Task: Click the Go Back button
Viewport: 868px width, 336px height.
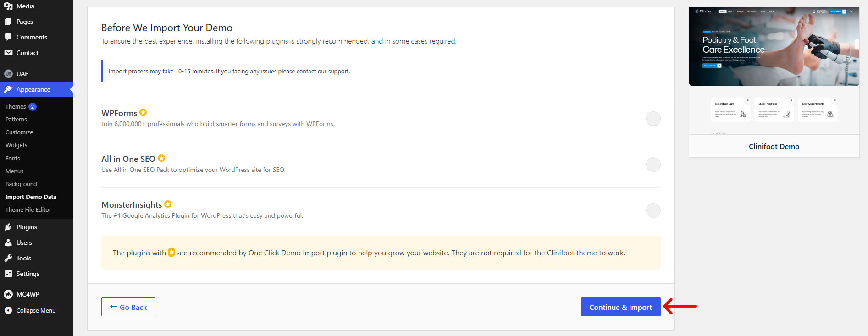Action: pos(128,307)
